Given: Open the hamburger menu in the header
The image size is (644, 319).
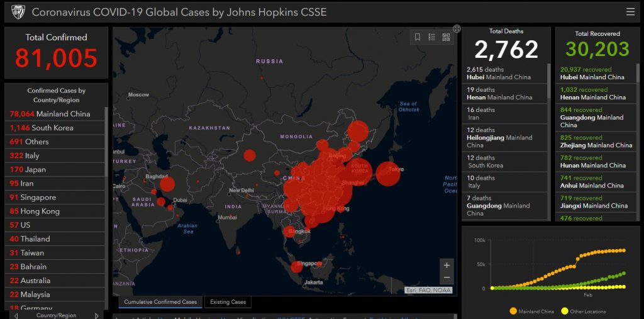Looking at the screenshot, I should [x=630, y=12].
